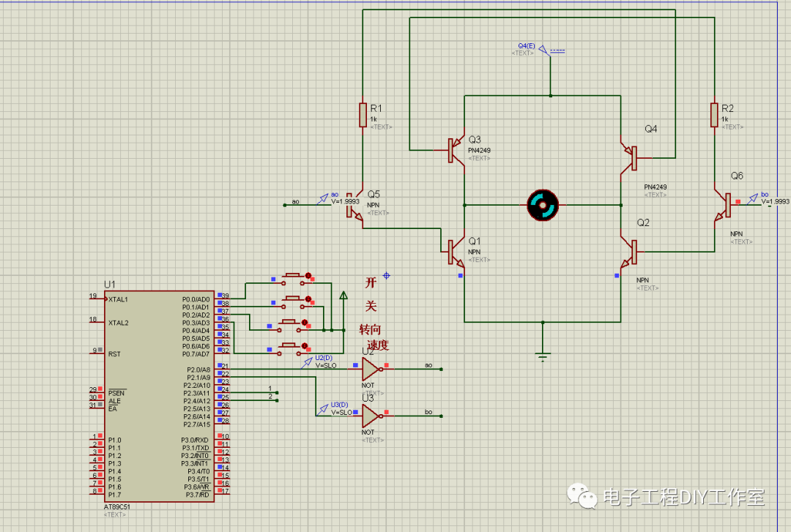The width and height of the screenshot is (791, 532).
Task: Select NPN transistor Q5 symbol
Action: click(x=354, y=205)
